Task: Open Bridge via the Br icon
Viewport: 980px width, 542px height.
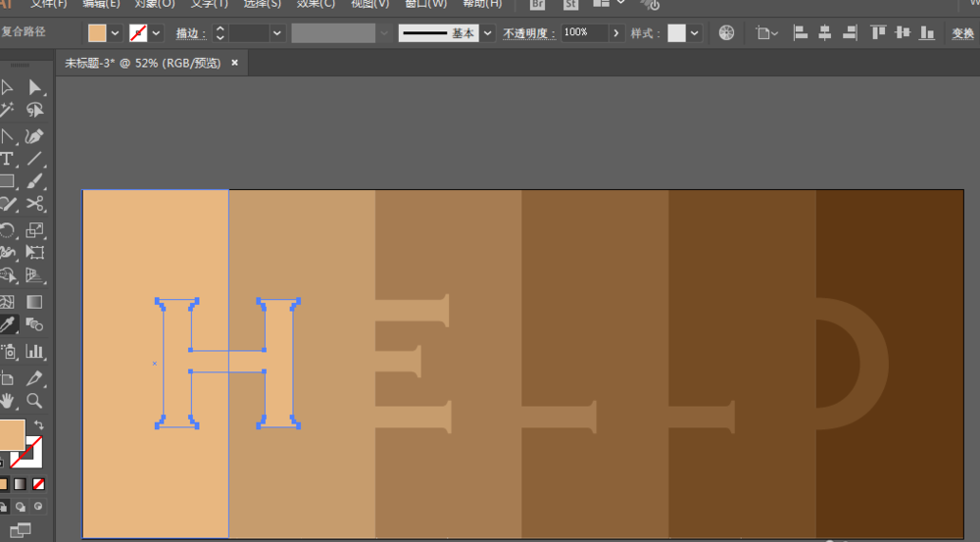Action: point(537,4)
